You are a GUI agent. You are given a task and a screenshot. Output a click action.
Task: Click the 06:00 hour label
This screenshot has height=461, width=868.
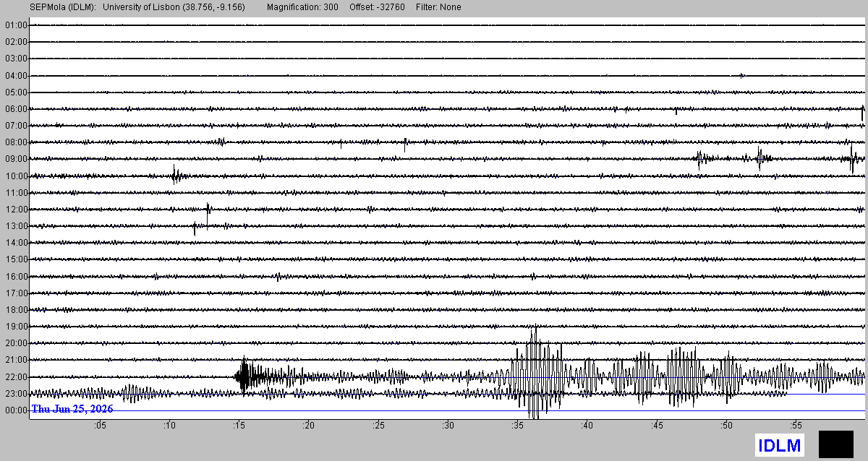point(16,109)
